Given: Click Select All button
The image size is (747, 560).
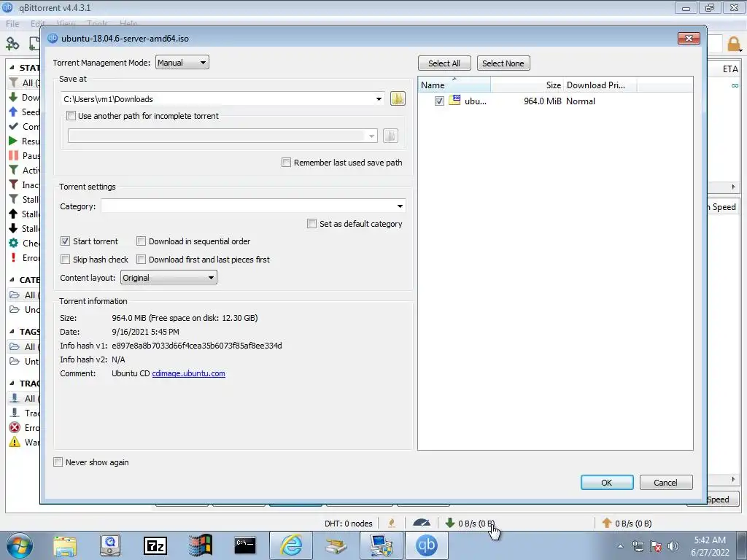Looking at the screenshot, I should (444, 63).
